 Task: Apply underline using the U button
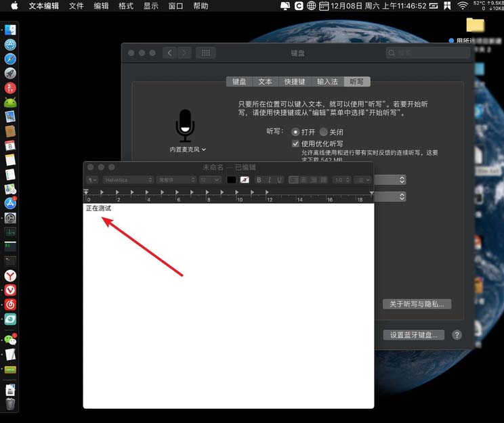coord(278,180)
